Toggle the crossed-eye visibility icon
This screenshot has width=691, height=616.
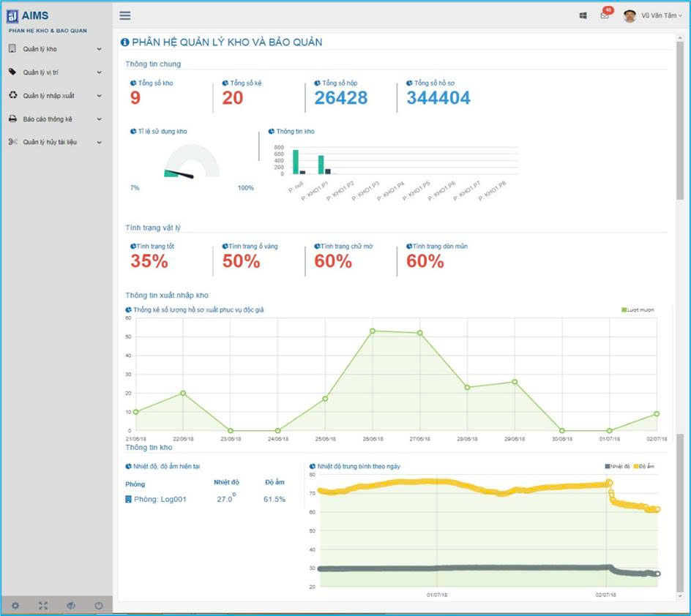tap(71, 605)
